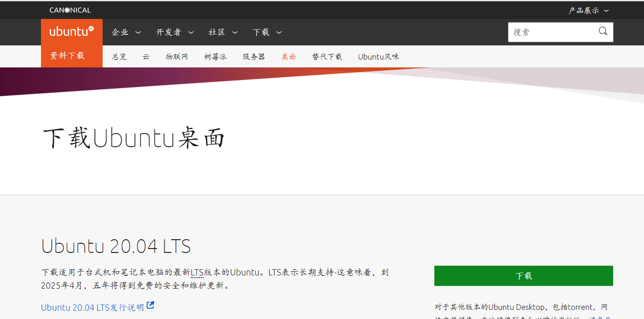Click the green 下载 button
This screenshot has height=319, width=644.
pyautogui.click(x=523, y=275)
